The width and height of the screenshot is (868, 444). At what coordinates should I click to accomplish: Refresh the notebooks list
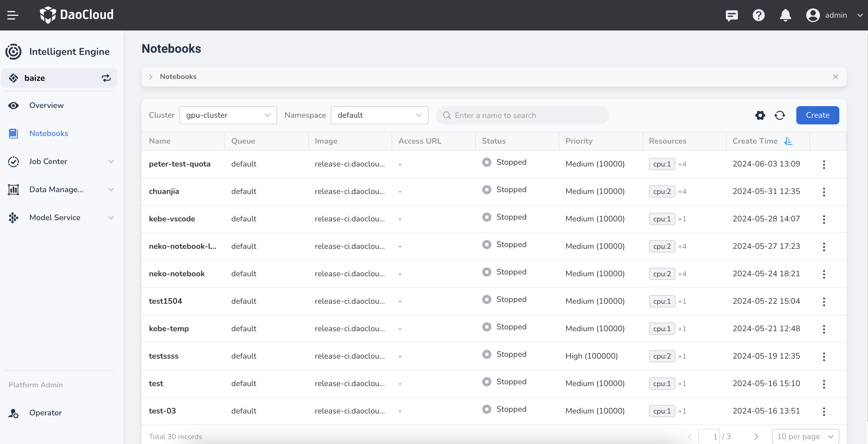coord(780,116)
